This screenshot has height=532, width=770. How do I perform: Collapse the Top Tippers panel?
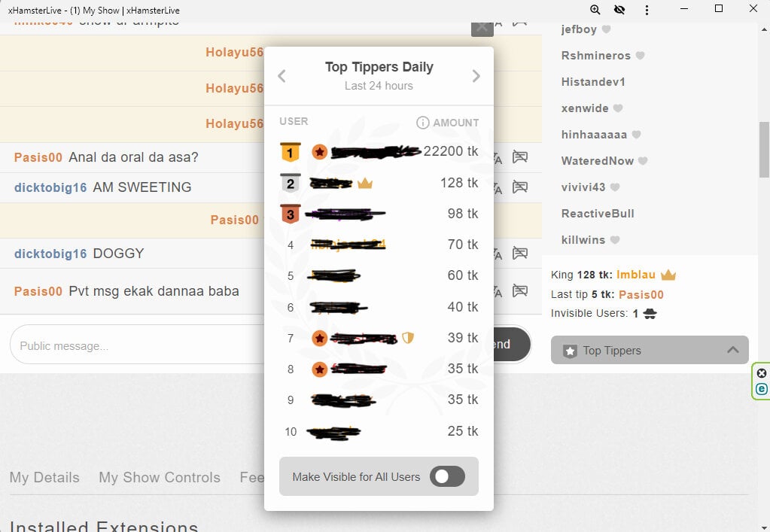[649, 350]
